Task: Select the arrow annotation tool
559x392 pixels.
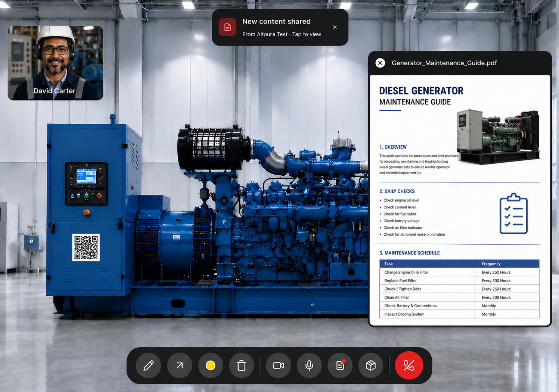Action: pyautogui.click(x=180, y=366)
